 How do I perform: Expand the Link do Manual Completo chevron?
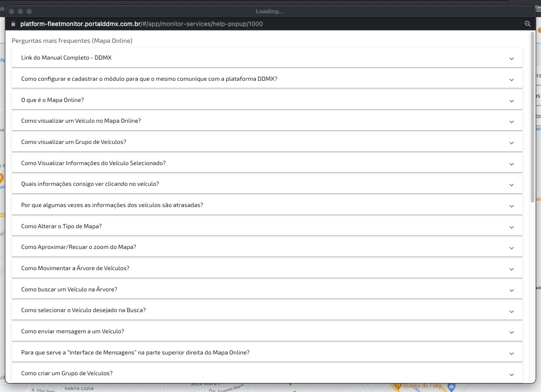511,59
